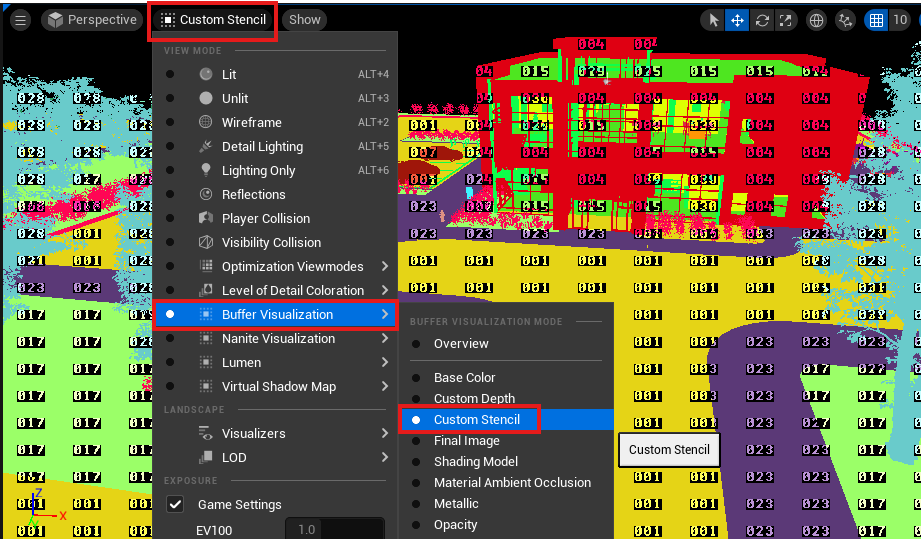This screenshot has width=921, height=539.
Task: Click the Show button
Action: point(305,20)
